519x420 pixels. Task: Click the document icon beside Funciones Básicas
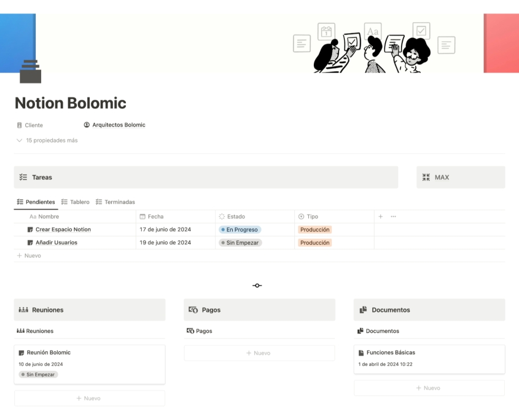362,352
